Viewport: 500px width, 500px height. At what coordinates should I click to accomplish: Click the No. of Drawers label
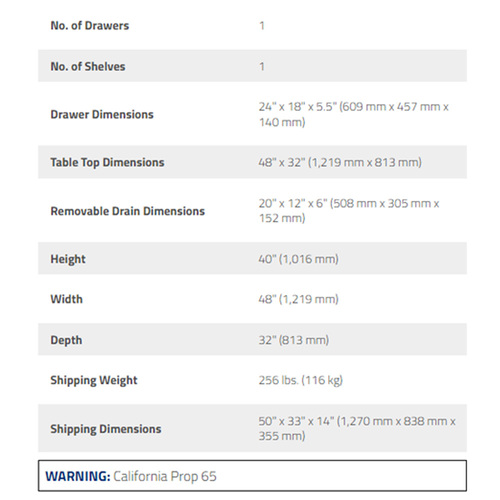(90, 26)
